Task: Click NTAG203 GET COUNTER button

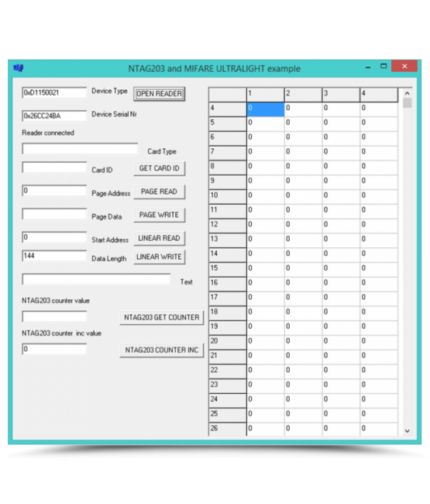Action: point(162,318)
